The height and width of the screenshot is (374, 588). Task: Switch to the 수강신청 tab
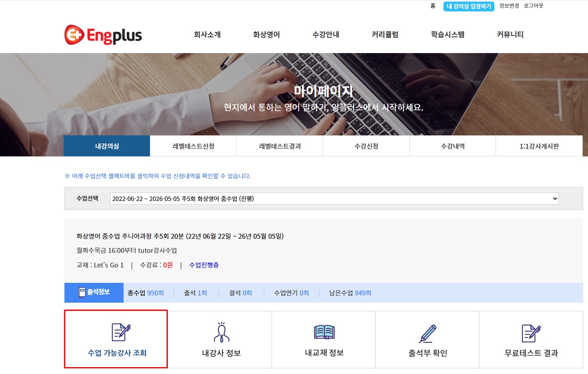click(366, 146)
